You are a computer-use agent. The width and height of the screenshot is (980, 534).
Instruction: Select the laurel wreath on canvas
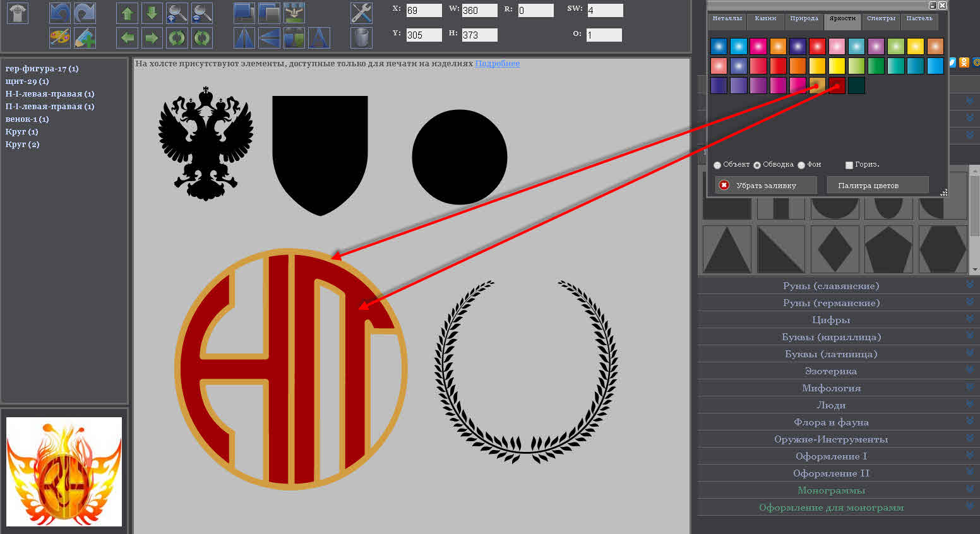click(526, 371)
